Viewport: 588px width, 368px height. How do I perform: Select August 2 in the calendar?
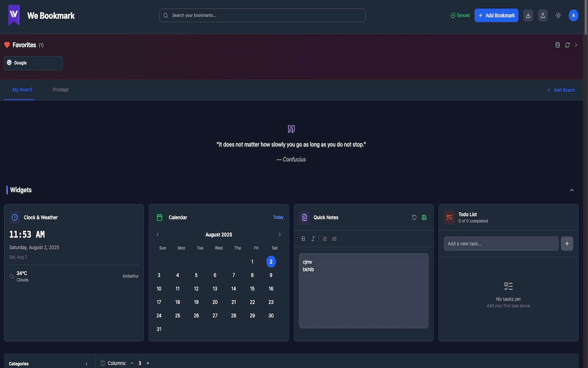[x=271, y=262]
